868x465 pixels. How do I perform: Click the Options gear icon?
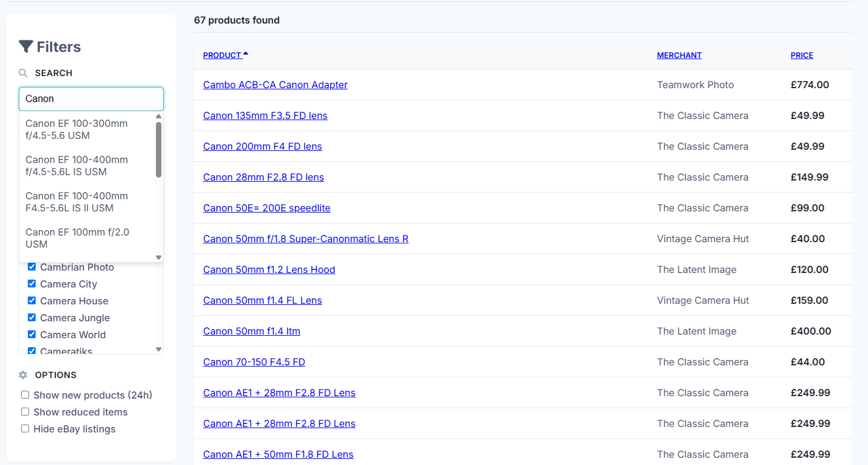[x=23, y=375]
